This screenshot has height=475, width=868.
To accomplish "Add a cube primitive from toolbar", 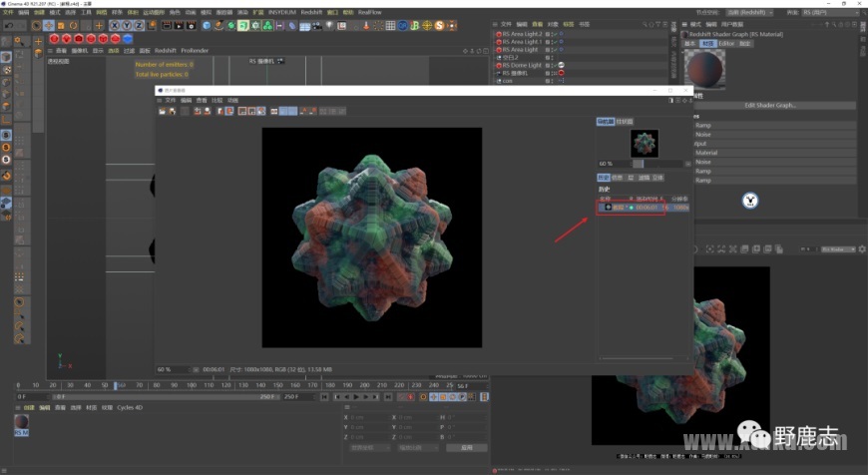I will click(x=207, y=26).
